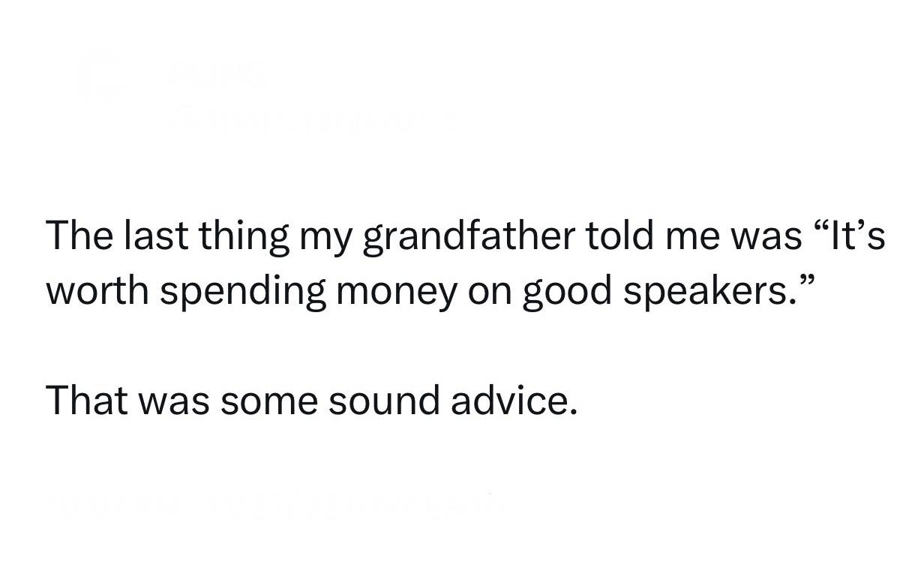Click the word "spending" in the tweet
This screenshot has height=583, width=924.
coord(242,292)
